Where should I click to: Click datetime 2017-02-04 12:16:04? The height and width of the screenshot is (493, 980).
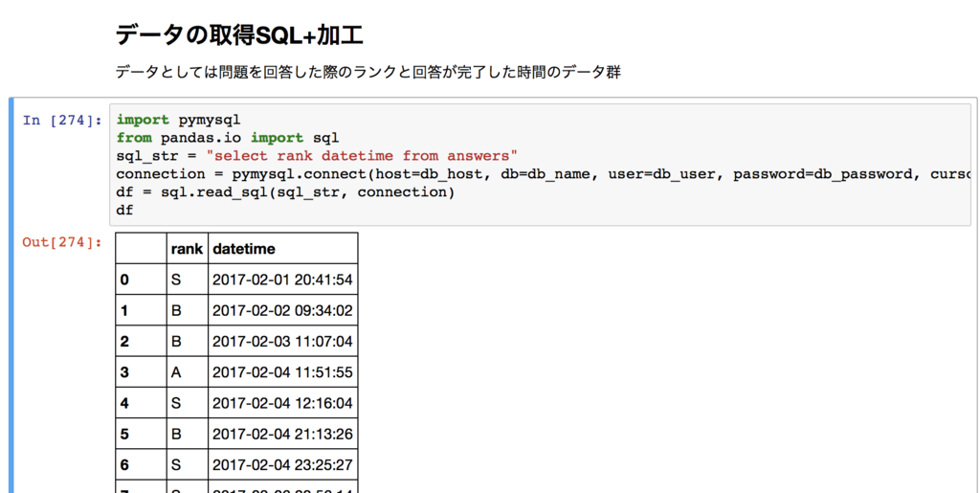[282, 403]
